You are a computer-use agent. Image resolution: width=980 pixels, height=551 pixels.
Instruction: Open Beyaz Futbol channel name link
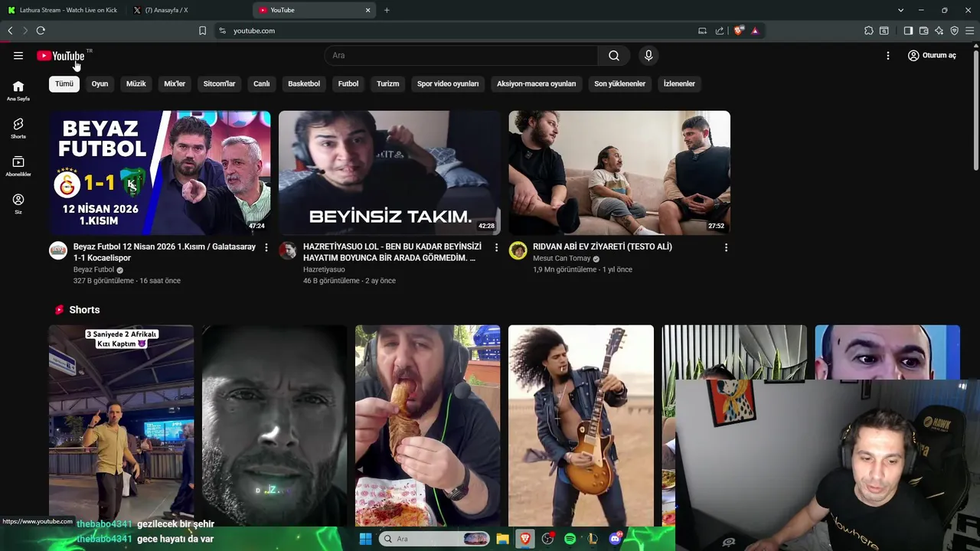coord(93,269)
